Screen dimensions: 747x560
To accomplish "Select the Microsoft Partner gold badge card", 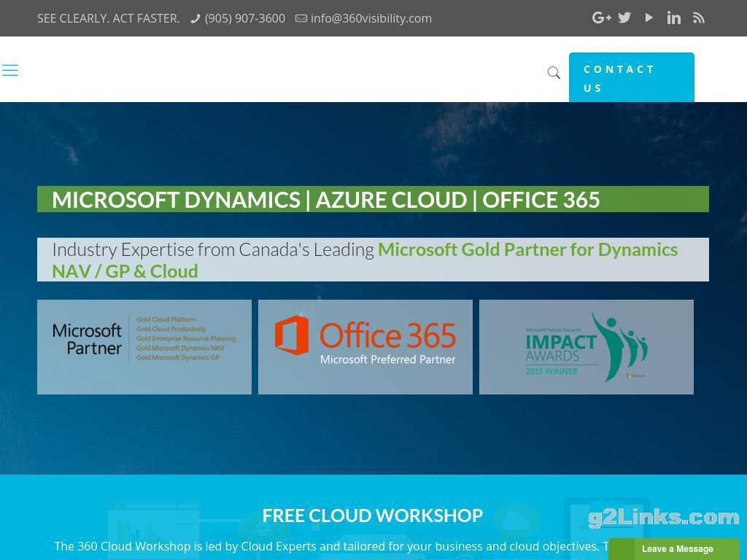I will pyautogui.click(x=144, y=346).
